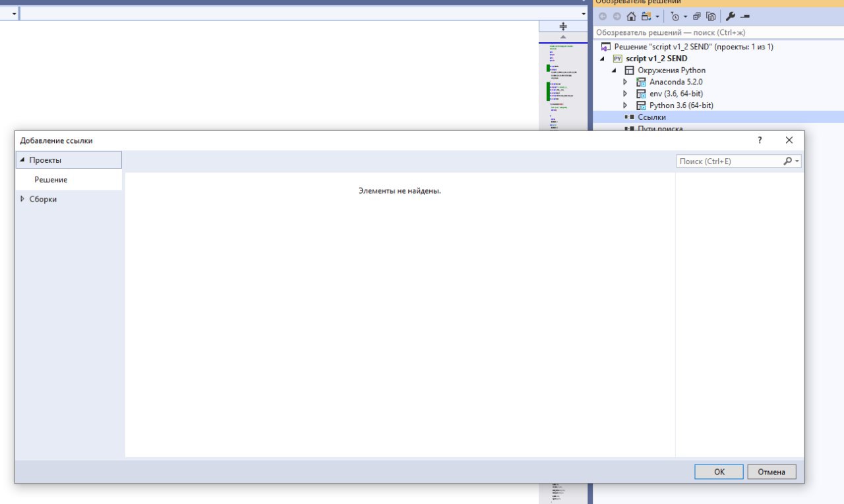Open the pending changes filter dropdown arrow
The height and width of the screenshot is (504, 844).
point(686,16)
